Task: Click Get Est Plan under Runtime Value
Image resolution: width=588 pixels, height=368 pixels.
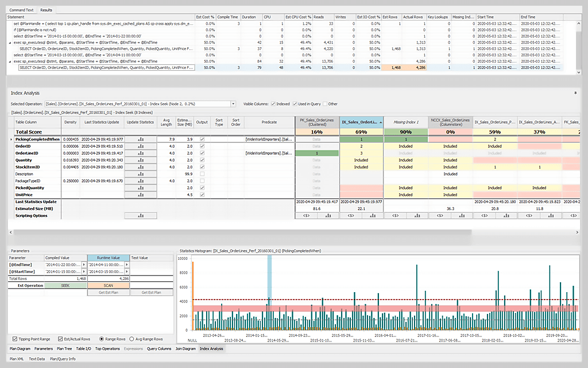Action: (x=109, y=293)
